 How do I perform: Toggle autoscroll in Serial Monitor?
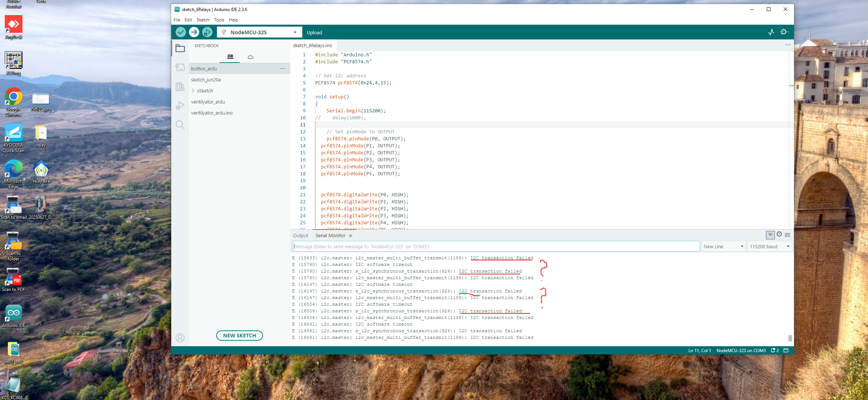point(770,235)
